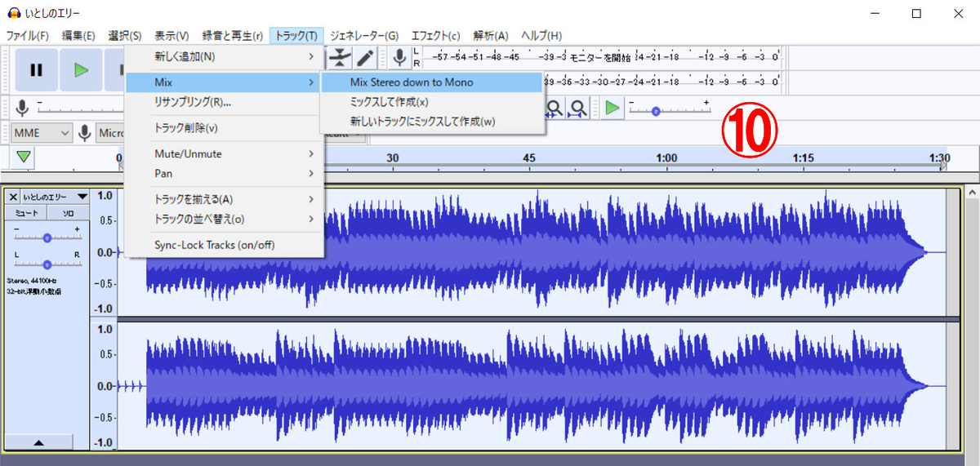This screenshot has height=466, width=980.
Task: Select リサンプリング(R)... menu entry
Action: 225,102
